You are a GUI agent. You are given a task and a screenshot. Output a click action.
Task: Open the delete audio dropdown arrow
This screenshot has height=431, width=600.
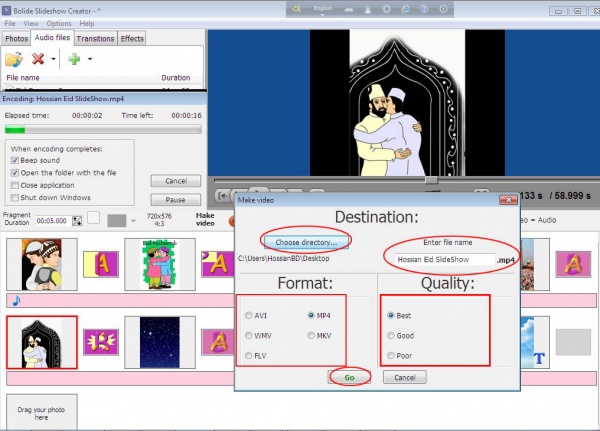click(x=53, y=59)
